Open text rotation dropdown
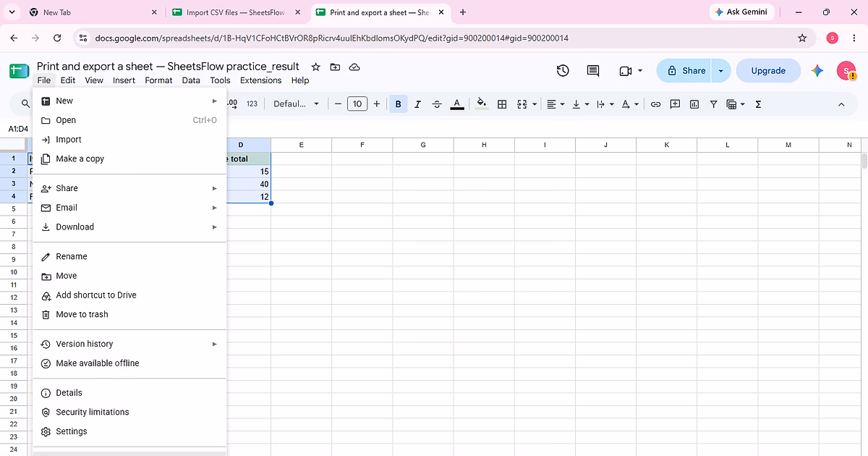The image size is (868, 456). (x=630, y=104)
